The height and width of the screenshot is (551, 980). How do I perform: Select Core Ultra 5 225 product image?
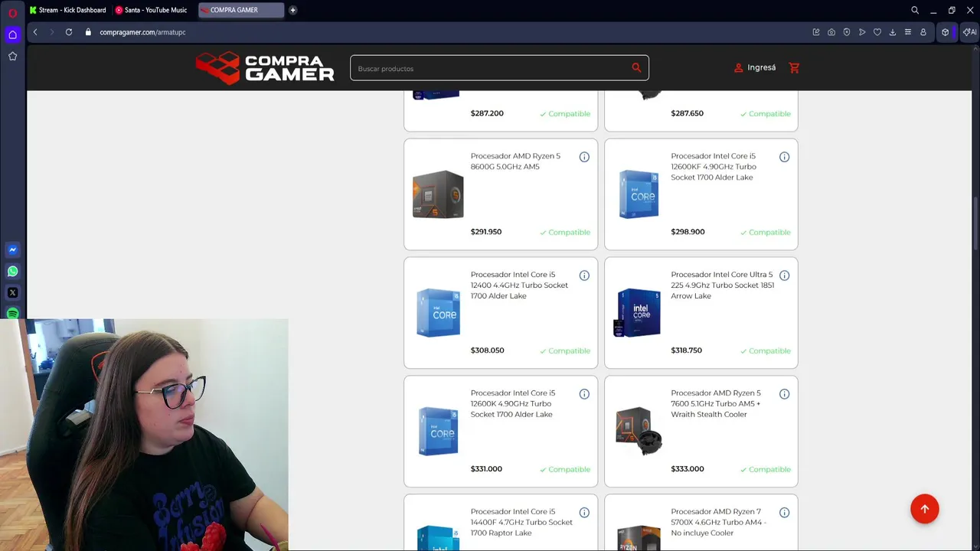637,313
